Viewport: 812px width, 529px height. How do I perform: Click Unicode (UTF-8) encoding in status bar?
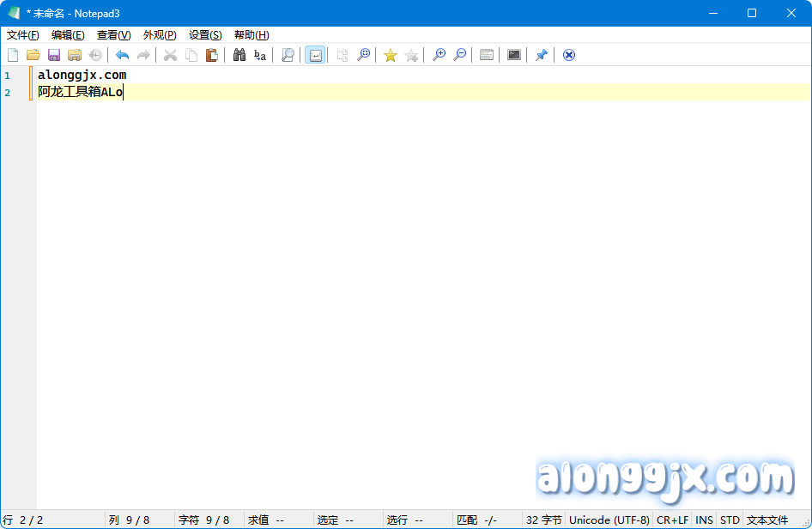coord(609,520)
